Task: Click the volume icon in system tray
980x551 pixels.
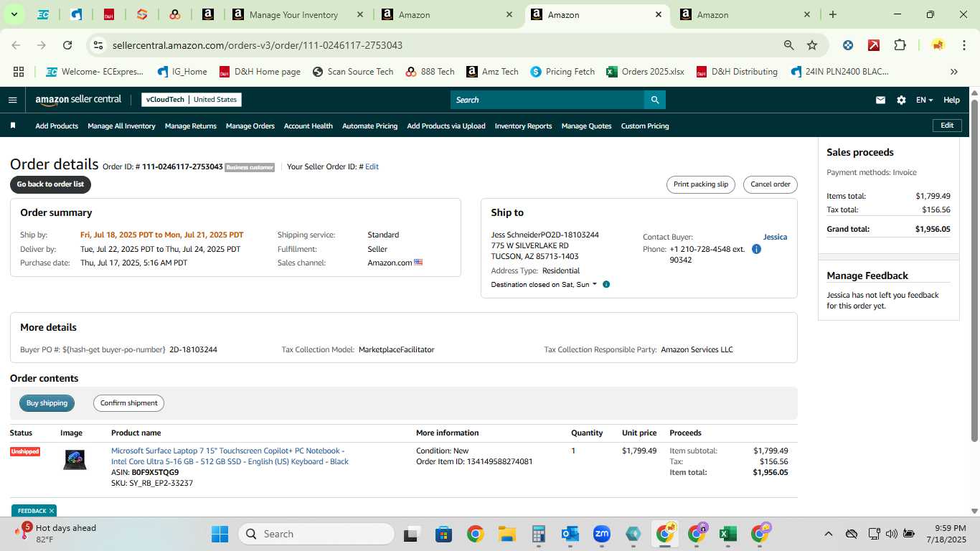Action: [x=891, y=534]
